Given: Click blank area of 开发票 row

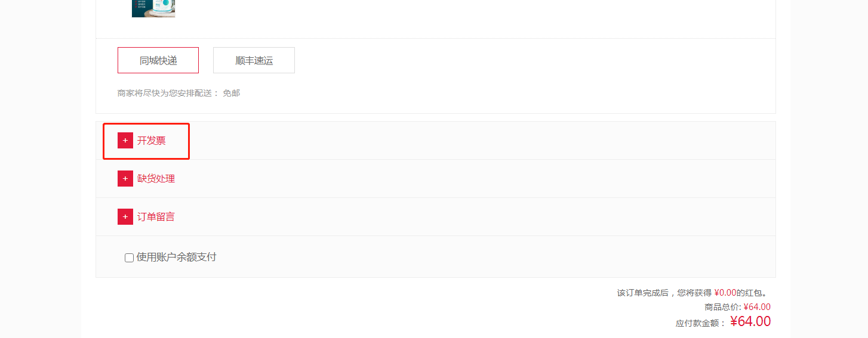Looking at the screenshot, I should [478, 141].
